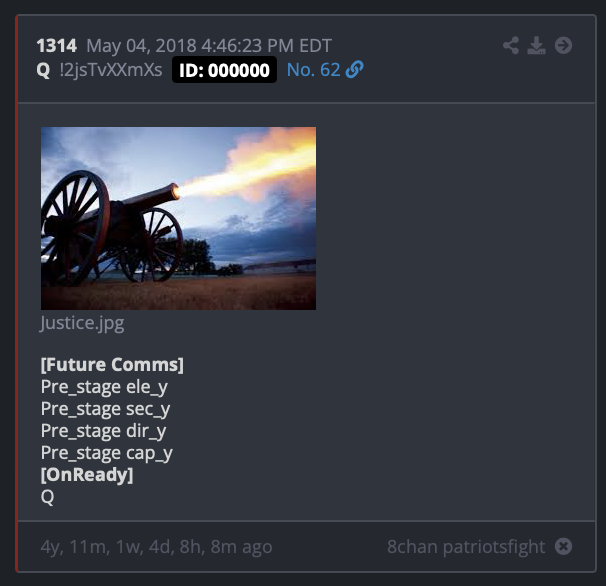Click the relative time ago text
The height and width of the screenshot is (586, 606).
click(157, 547)
